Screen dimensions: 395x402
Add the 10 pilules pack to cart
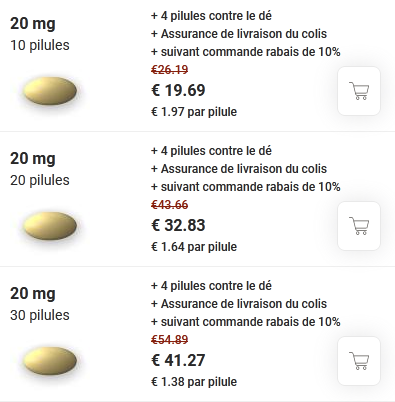(359, 91)
